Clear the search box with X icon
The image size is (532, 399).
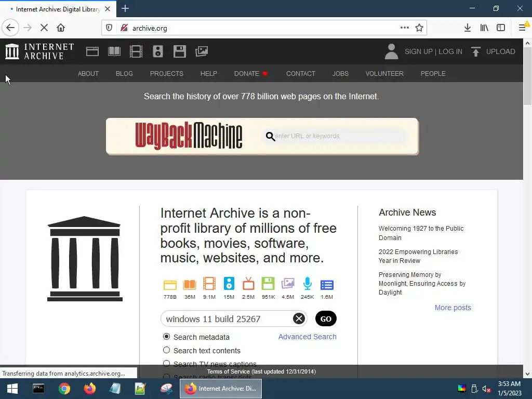tap(299, 318)
